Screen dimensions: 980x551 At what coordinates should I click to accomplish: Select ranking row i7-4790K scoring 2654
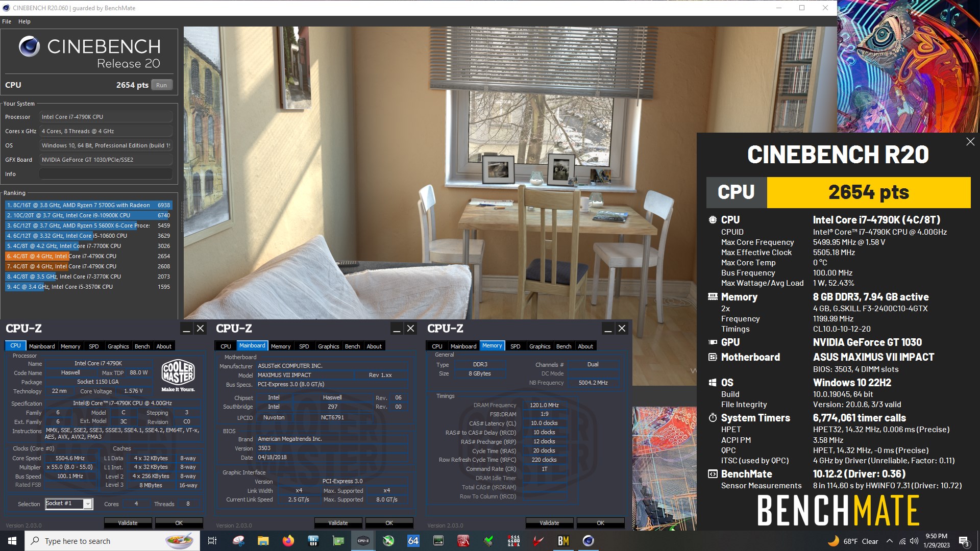[89, 256]
